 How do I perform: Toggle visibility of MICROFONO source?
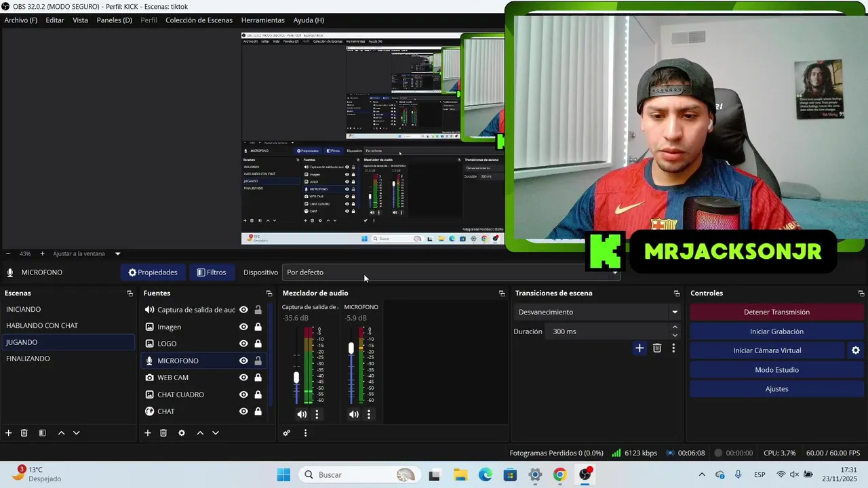243,361
